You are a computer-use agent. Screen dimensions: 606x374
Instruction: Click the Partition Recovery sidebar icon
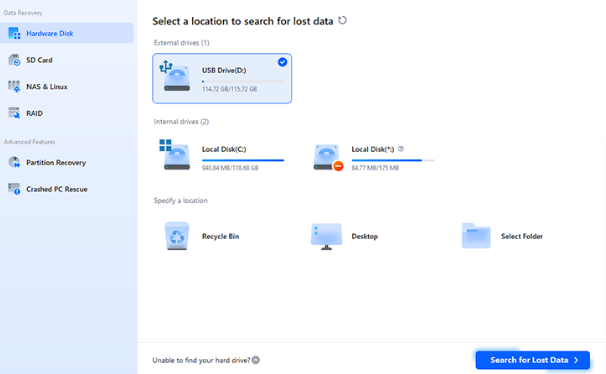14,162
